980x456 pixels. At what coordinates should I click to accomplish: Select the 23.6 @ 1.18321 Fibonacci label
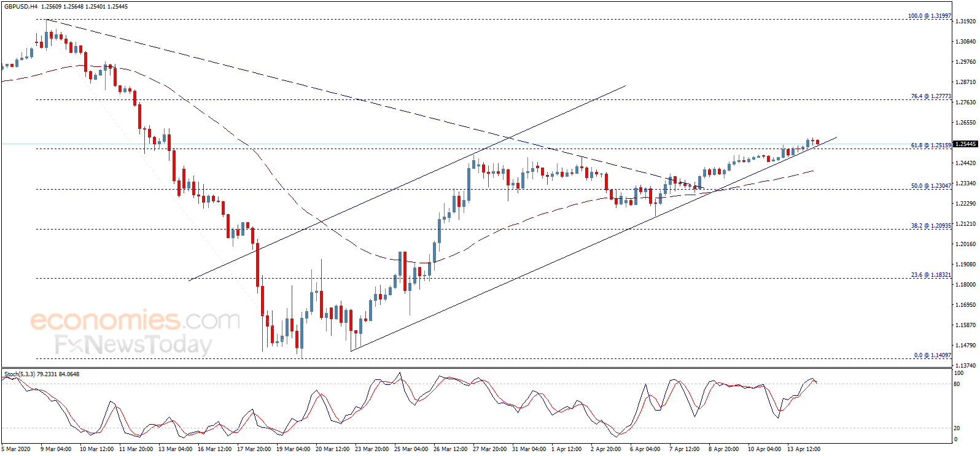tap(931, 275)
